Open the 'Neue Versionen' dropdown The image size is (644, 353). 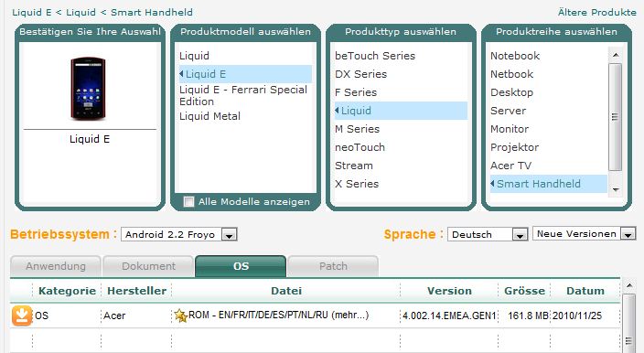[584, 233]
